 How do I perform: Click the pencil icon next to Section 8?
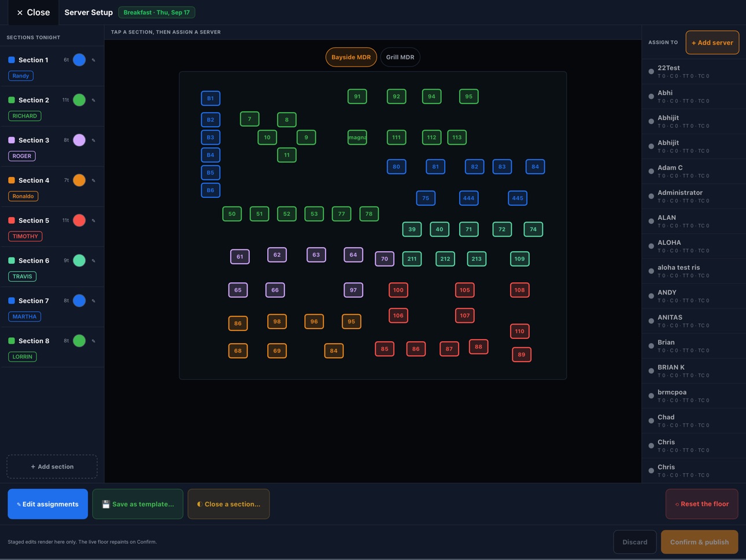[94, 341]
